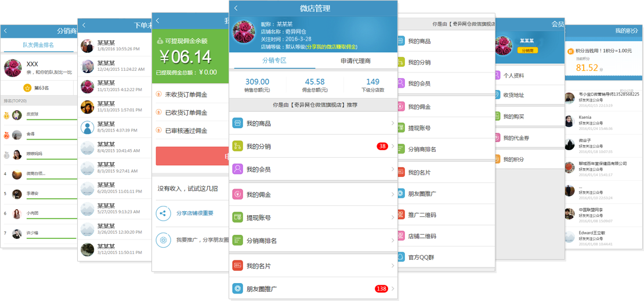Expand 我的分销 row chevron beside 38 badge

coord(393,147)
